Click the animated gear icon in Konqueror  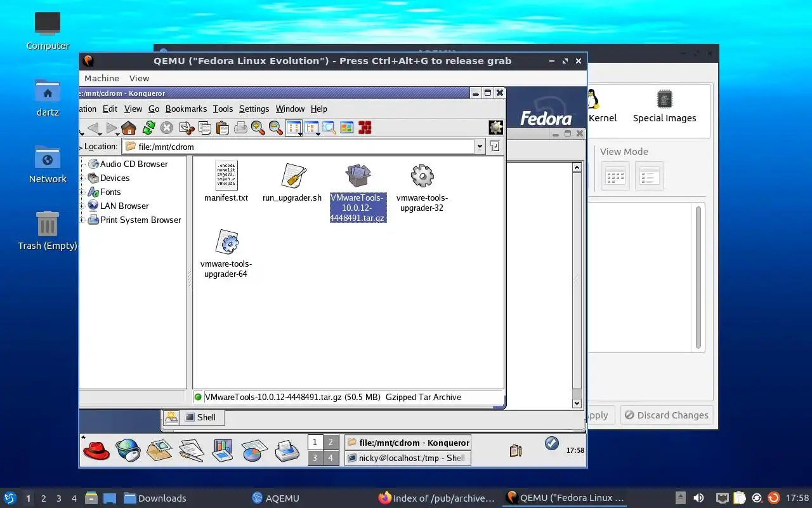click(496, 128)
